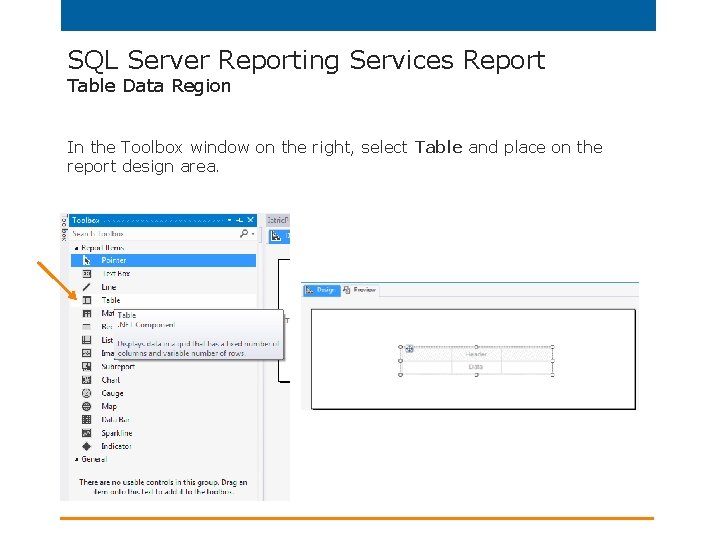Select the Rectangle item icon
Screen dimensions: 720x540
86,327
